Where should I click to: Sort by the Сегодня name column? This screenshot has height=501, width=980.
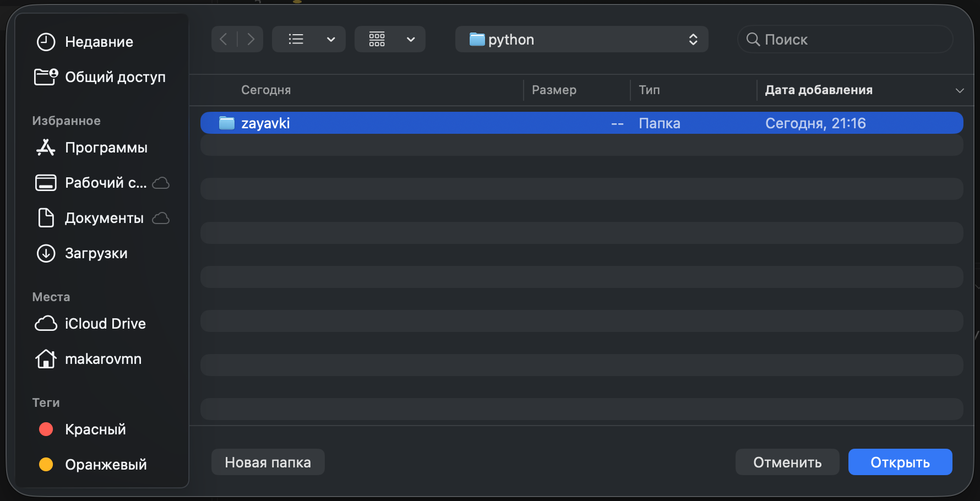266,90
